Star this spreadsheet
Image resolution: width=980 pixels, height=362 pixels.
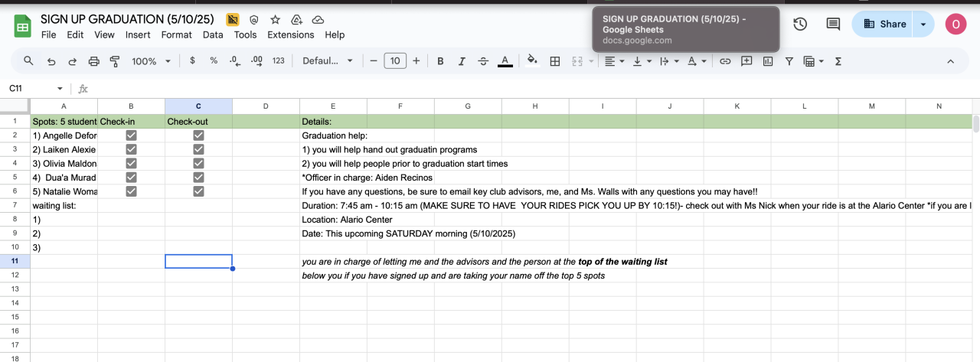pos(275,19)
